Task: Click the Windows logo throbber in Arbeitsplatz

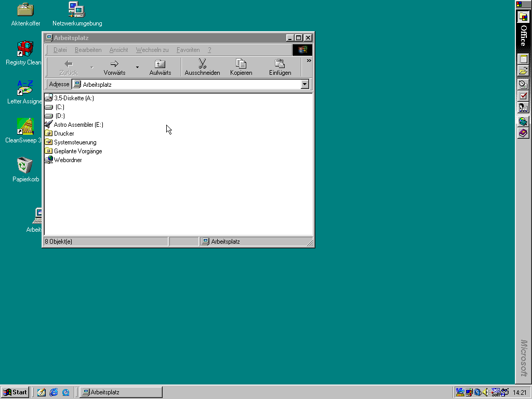Action: pyautogui.click(x=302, y=50)
